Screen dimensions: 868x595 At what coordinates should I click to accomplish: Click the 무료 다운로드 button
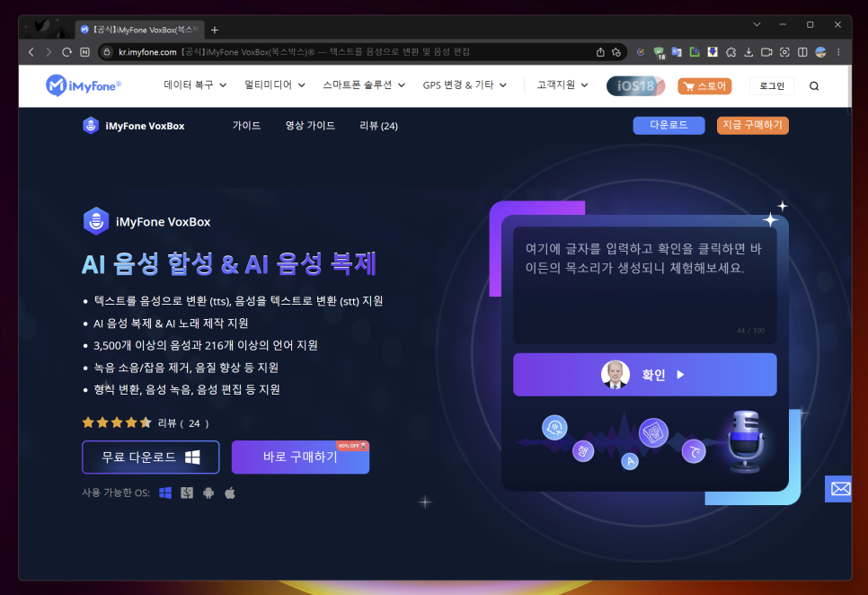pos(151,457)
